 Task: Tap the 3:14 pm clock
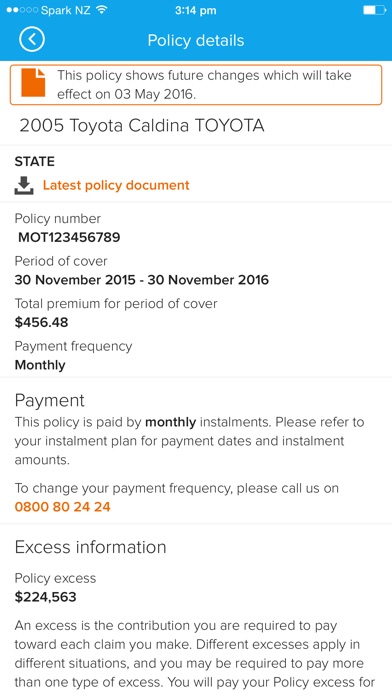pos(195,10)
